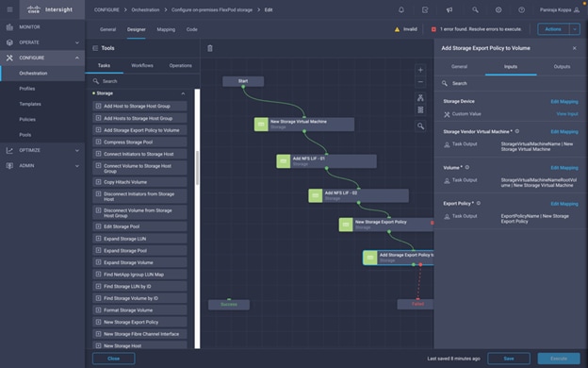Edit Mapping for Storage Device
The image size is (588, 368).
point(564,101)
